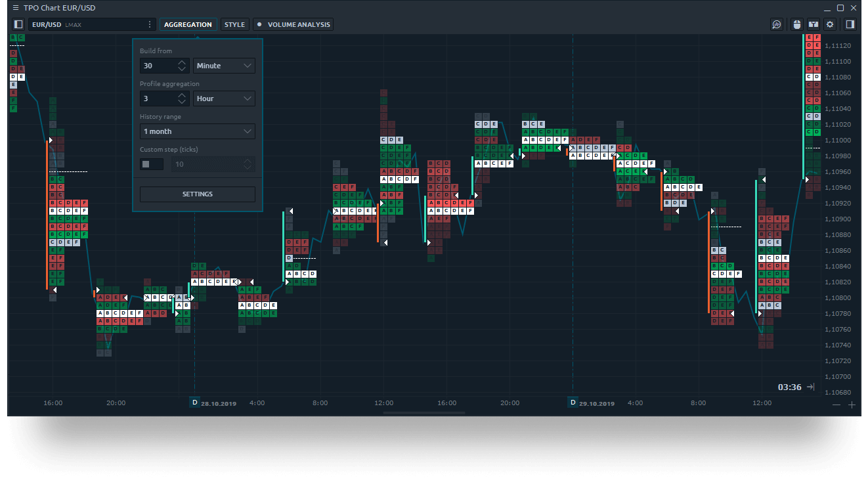Maximize the TPO Chart window
Viewport: 868px width, 482px height.
point(840,8)
